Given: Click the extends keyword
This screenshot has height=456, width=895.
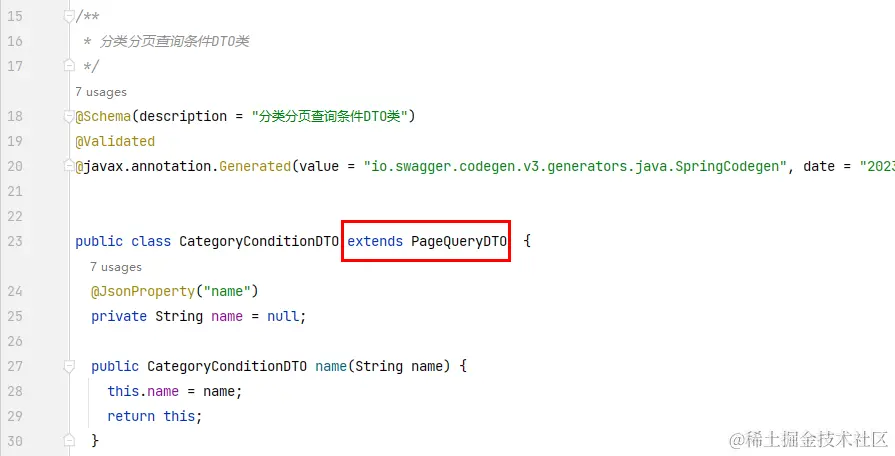Looking at the screenshot, I should point(375,241).
